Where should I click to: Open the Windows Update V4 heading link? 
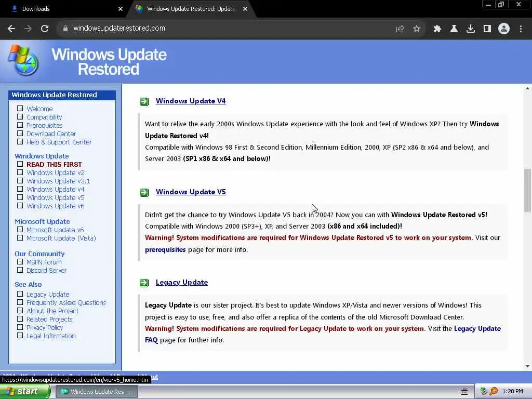[191, 101]
